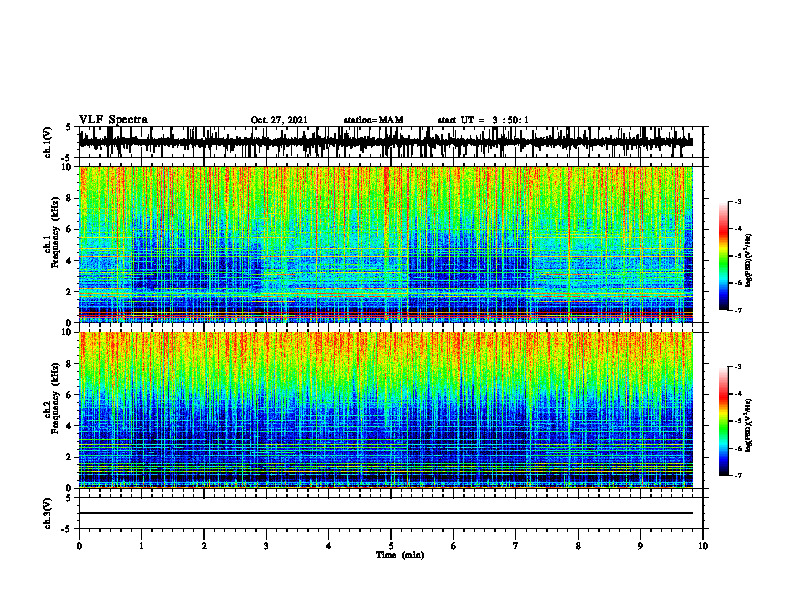
Task: Click the ch.2 color scale log(PSD) unit label
Action: [749, 425]
